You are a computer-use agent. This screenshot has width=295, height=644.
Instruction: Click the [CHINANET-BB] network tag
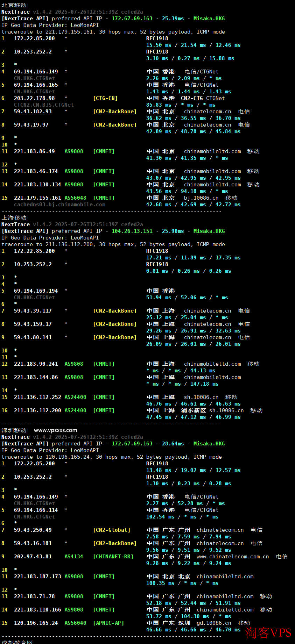(113, 557)
